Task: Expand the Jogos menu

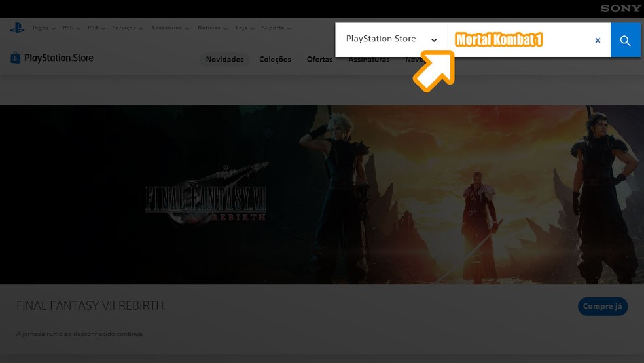Action: click(44, 28)
